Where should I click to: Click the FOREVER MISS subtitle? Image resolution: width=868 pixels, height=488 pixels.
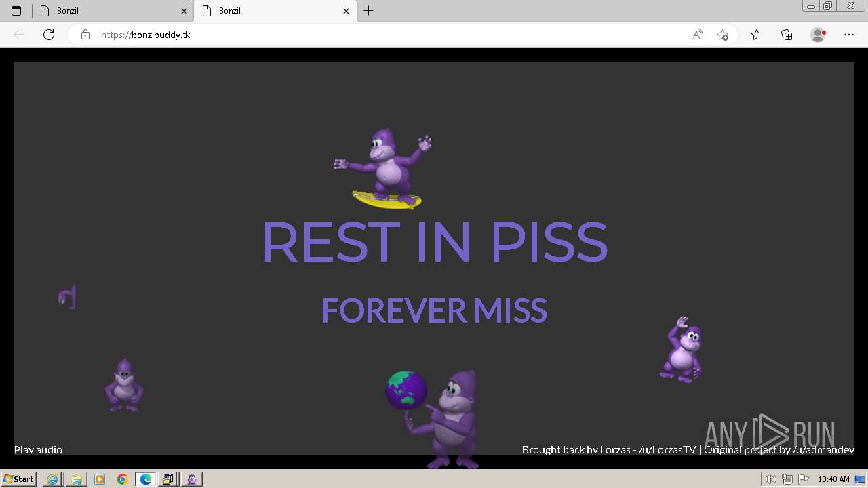click(x=434, y=310)
